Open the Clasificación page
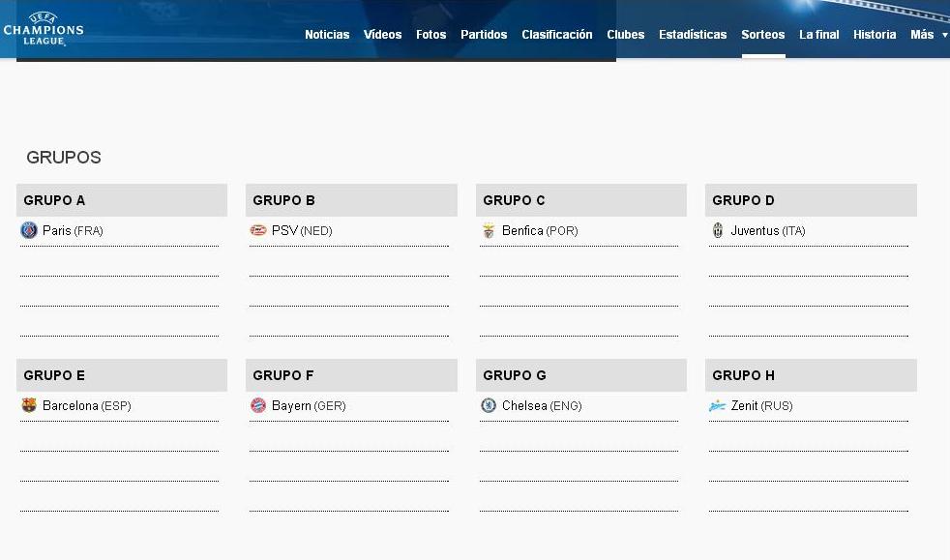 (557, 35)
